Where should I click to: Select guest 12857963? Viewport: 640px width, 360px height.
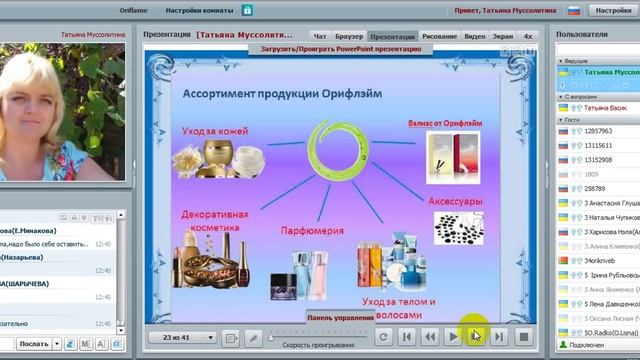(x=598, y=131)
